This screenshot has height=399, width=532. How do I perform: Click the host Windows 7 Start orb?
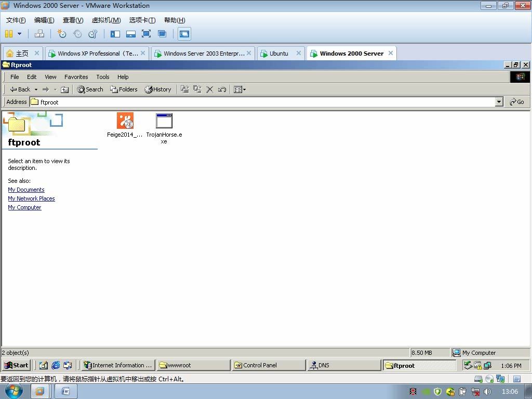tap(14, 391)
